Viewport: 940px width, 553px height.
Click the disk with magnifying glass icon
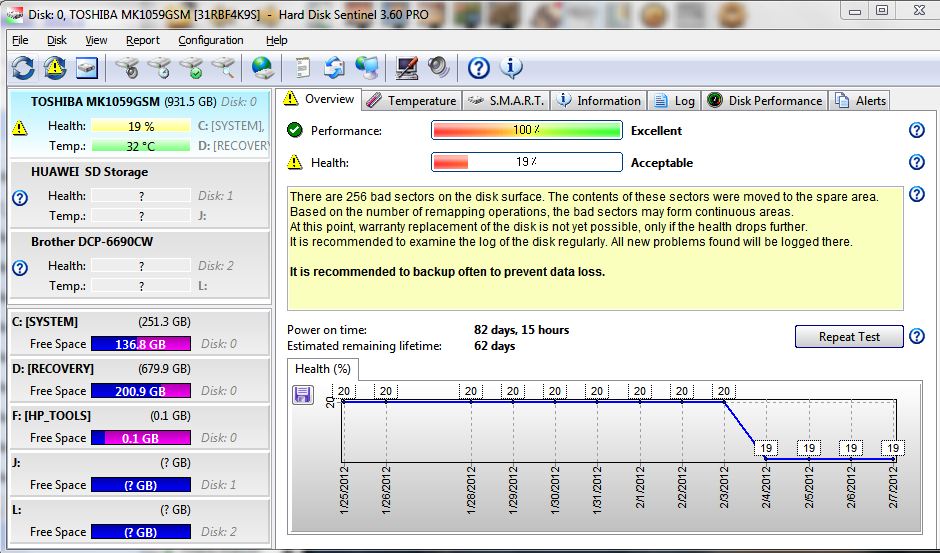pos(224,68)
